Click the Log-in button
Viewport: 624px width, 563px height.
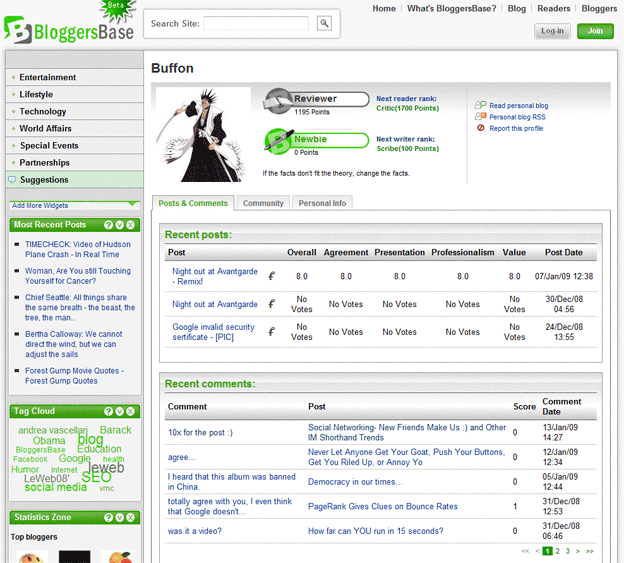tap(552, 31)
